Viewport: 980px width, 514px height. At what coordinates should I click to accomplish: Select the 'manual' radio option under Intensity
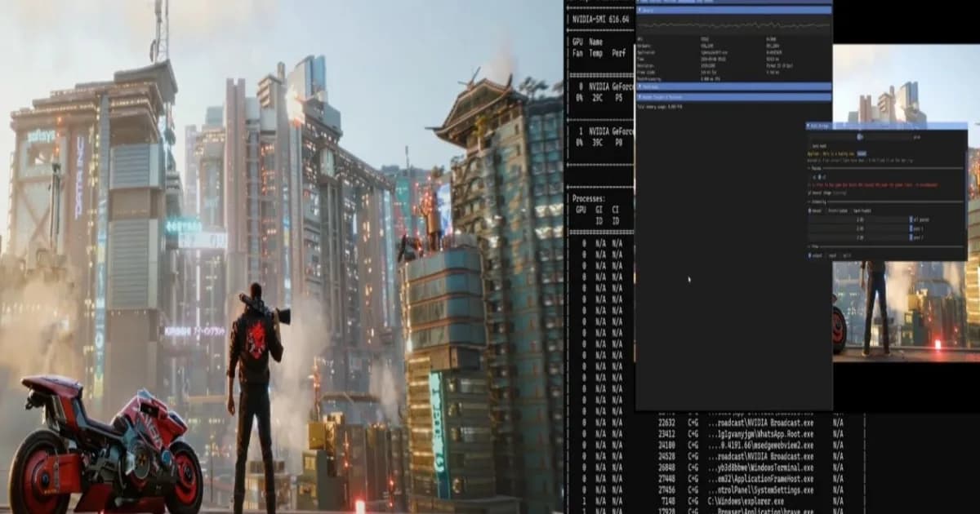click(815, 211)
